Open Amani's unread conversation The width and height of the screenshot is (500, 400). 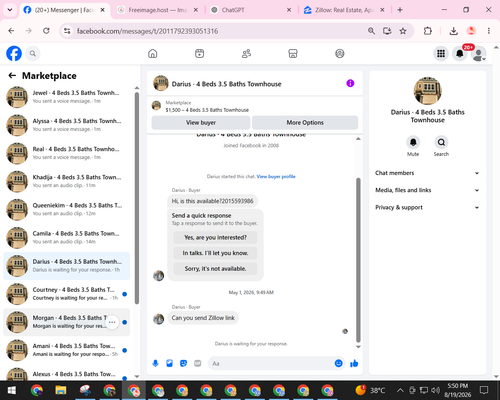coord(67,350)
